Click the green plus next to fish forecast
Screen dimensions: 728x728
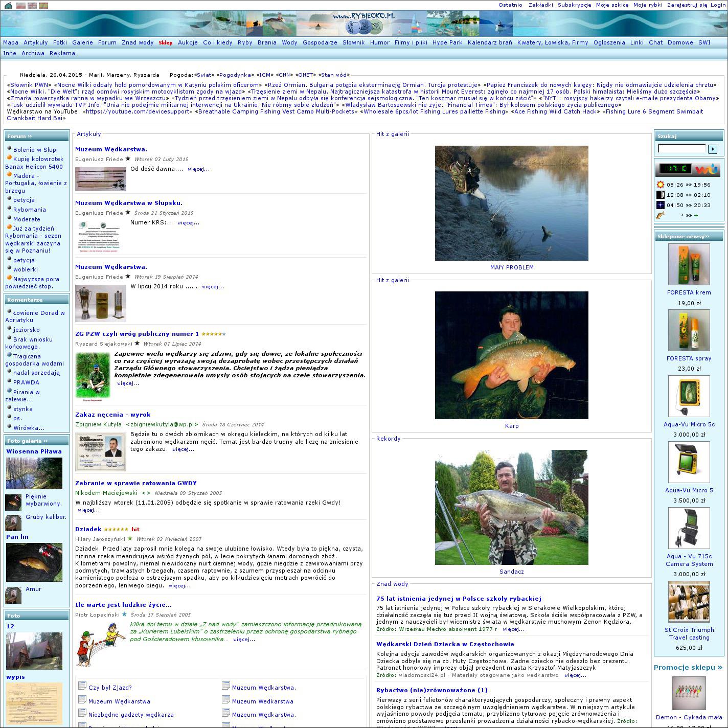click(x=696, y=216)
